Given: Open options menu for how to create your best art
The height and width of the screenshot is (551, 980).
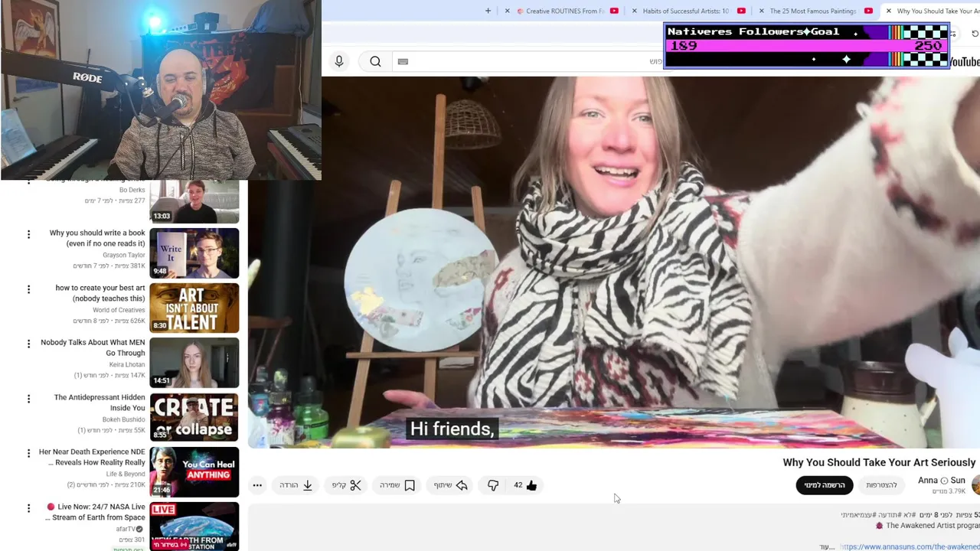Looking at the screenshot, I should point(28,289).
